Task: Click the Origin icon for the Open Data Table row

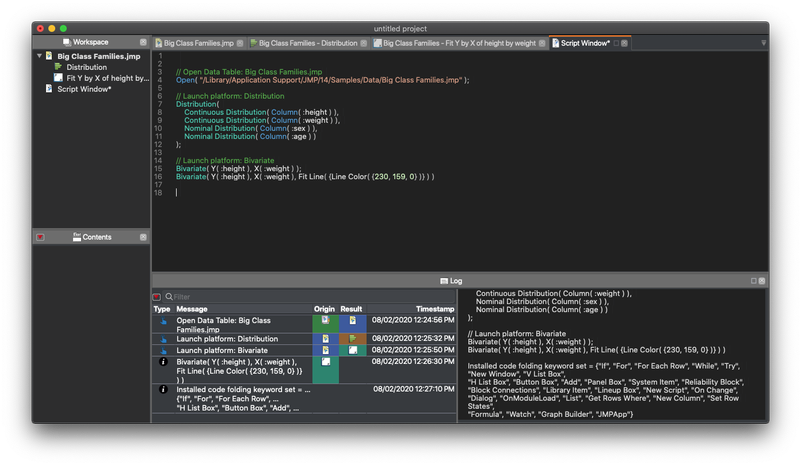Action: pos(325,321)
